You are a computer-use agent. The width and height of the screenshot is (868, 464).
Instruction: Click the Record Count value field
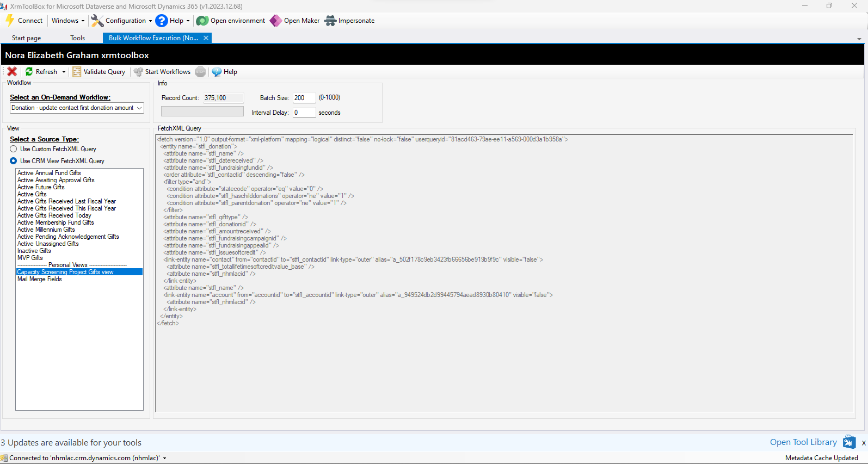pyautogui.click(x=224, y=98)
